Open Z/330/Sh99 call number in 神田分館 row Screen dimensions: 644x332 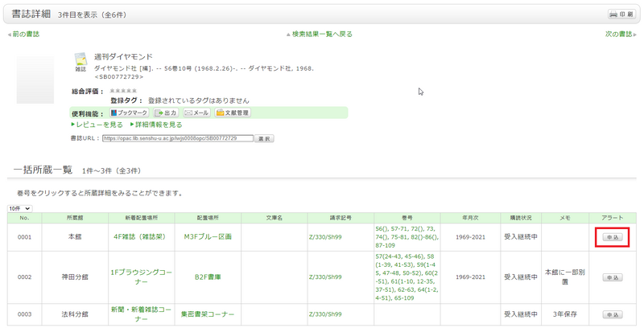coord(325,277)
